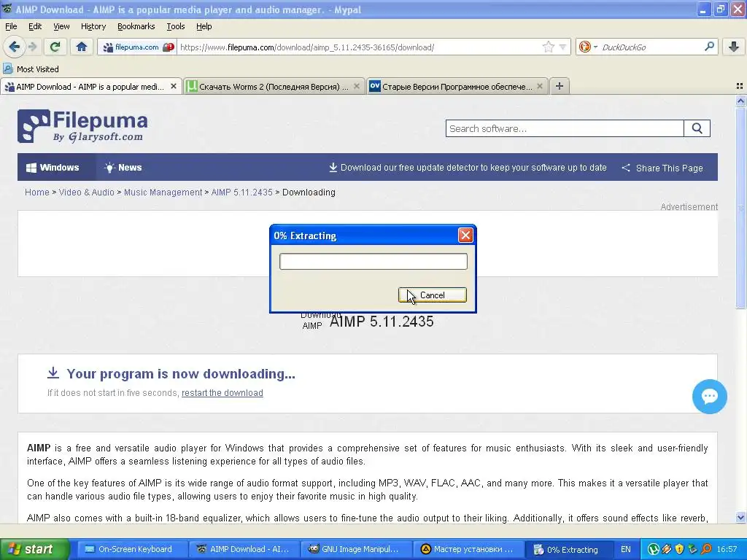
Task: Click the Filepuma logo
Action: pyautogui.click(x=82, y=126)
